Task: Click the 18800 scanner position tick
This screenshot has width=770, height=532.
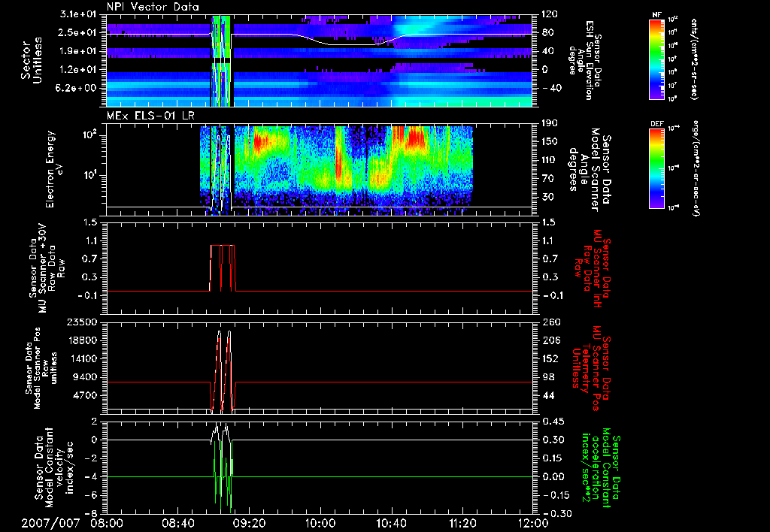Action: click(x=82, y=340)
